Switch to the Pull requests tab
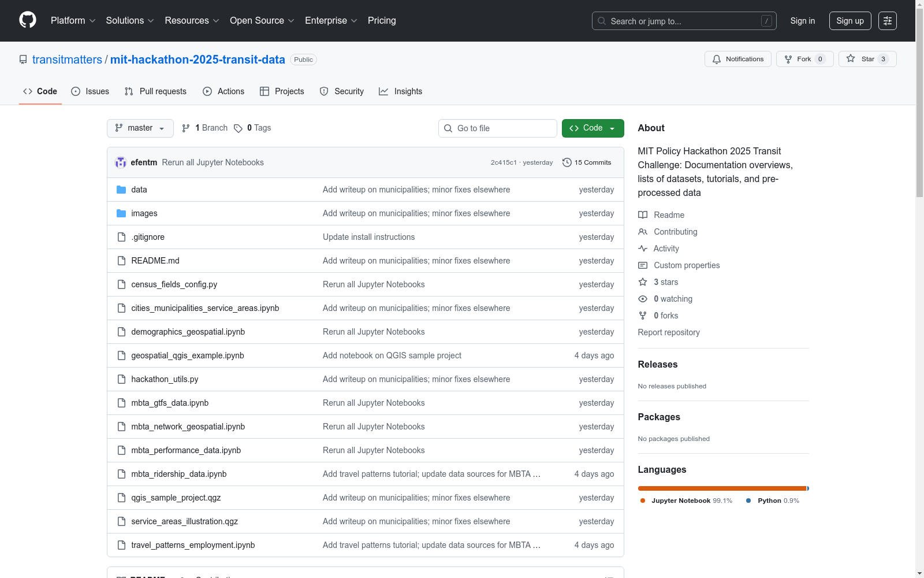 pos(155,91)
